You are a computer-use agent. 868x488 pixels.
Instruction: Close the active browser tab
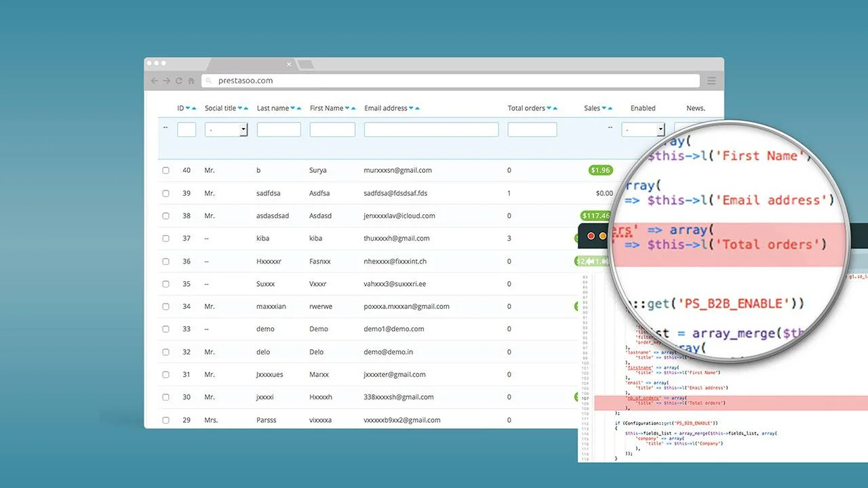pos(289,64)
